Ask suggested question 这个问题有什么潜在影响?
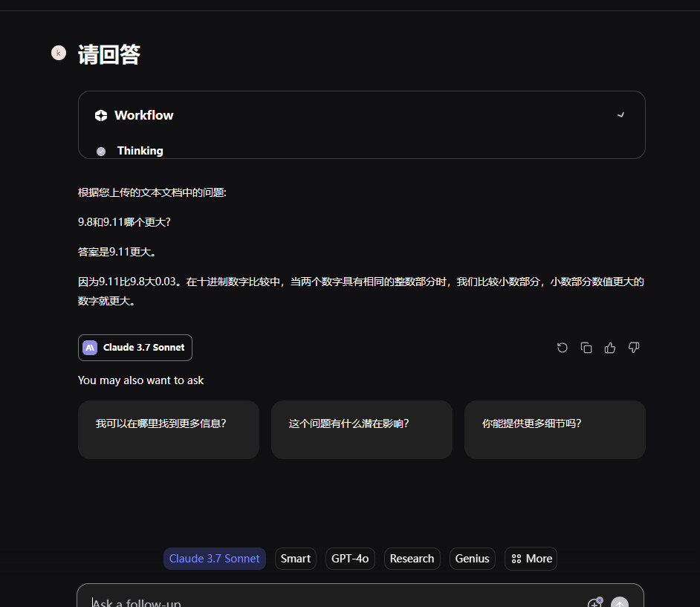Viewport: 700px width, 607px height. 361,429
